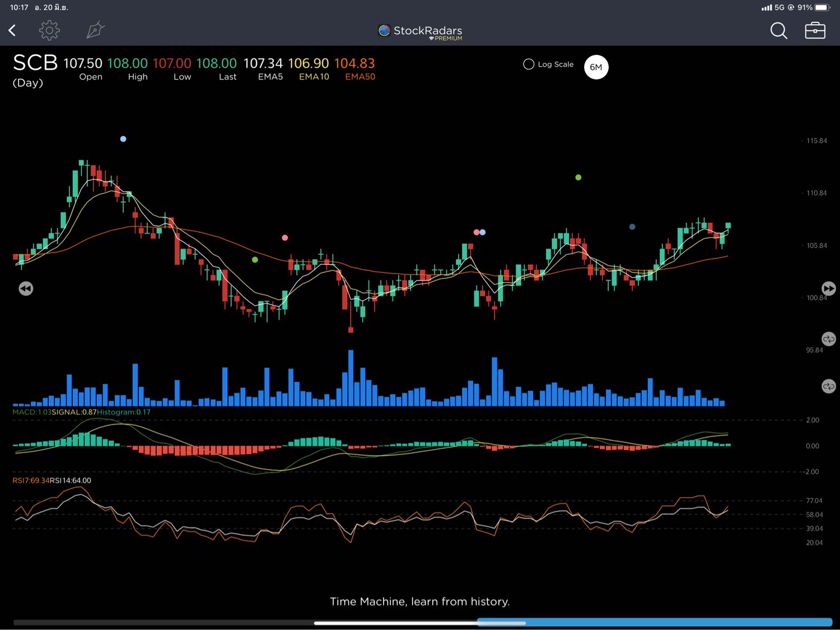Open the stock search magnifier
This screenshot has width=840, height=630.
(x=778, y=30)
